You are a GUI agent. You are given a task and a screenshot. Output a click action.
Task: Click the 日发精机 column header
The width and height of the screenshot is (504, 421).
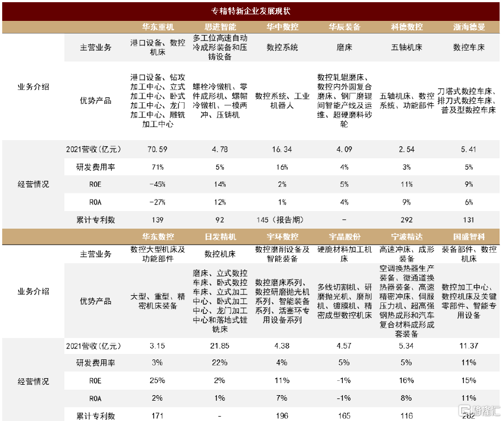(220, 237)
